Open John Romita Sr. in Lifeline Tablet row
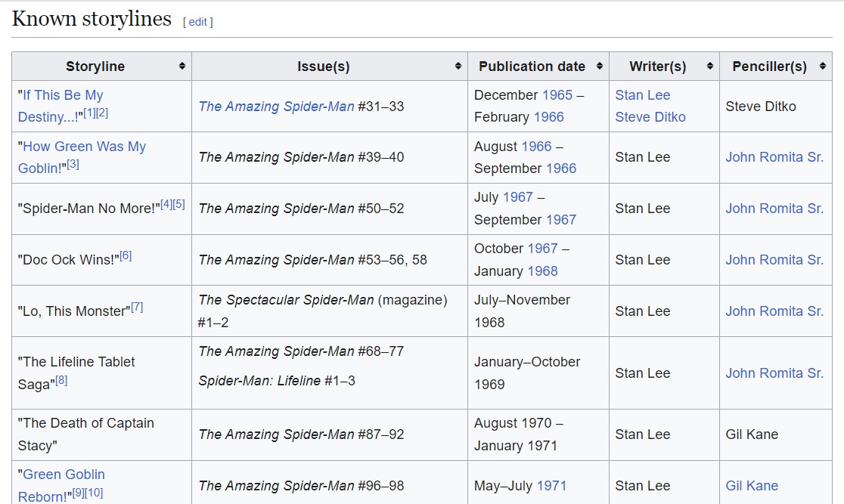Viewport: 844px width, 504px height. [774, 373]
